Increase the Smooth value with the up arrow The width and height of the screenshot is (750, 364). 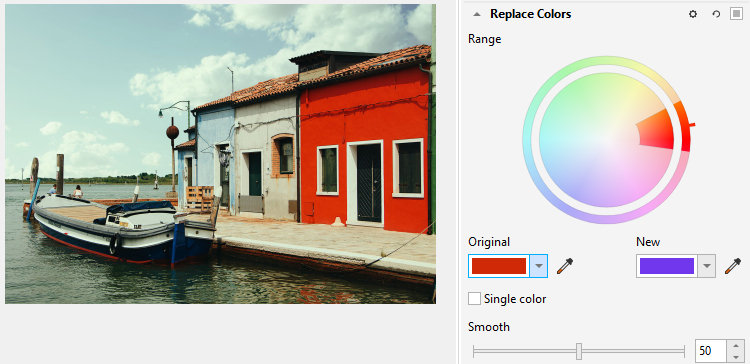(736, 345)
